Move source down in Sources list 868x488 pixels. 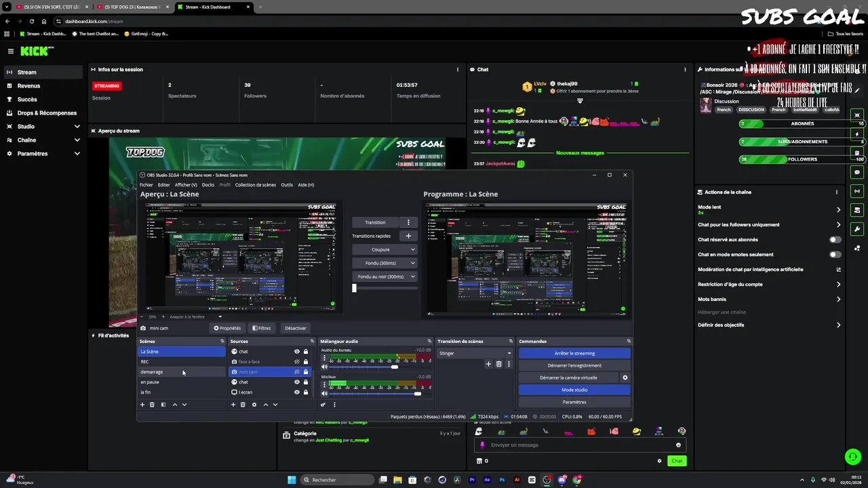coord(275,405)
